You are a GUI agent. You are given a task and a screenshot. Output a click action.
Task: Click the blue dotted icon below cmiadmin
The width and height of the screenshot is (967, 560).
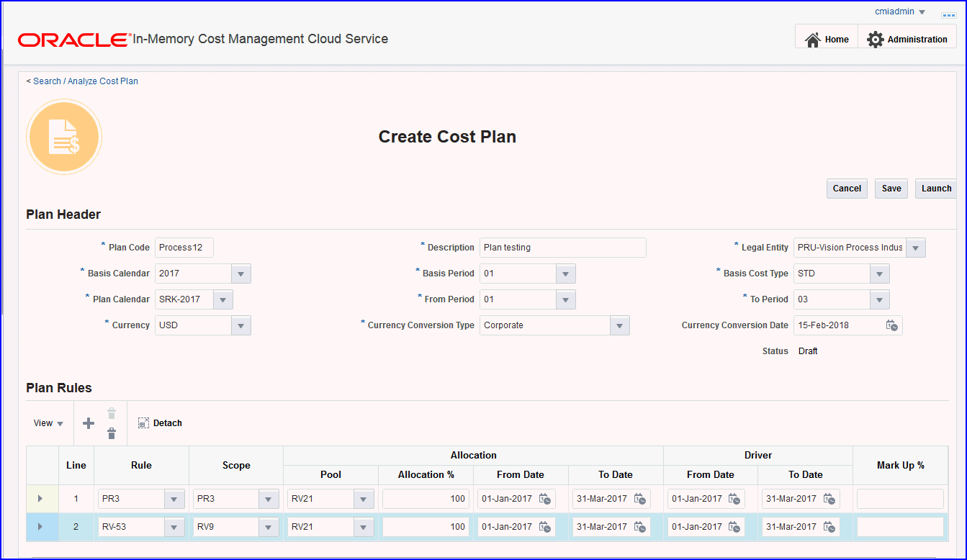pyautogui.click(x=948, y=14)
